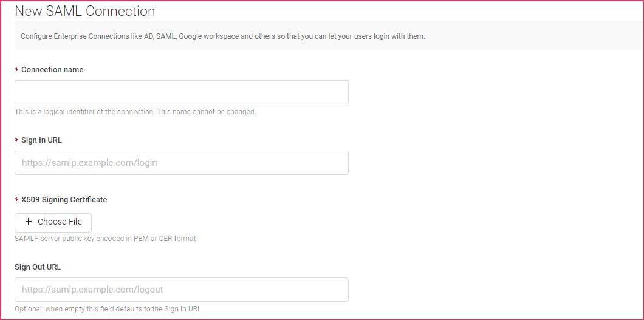Click the red asterisk beside Sign In URL
The image size is (644, 320).
click(17, 140)
